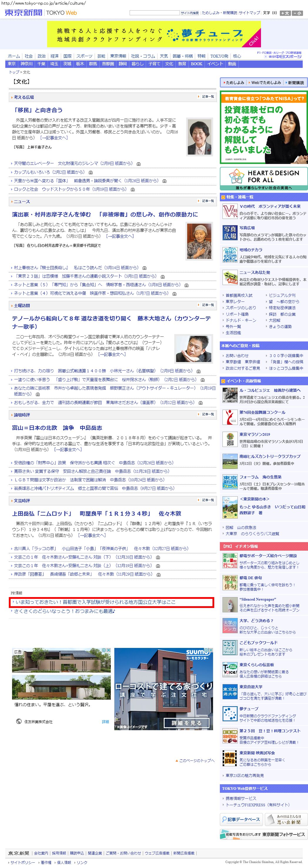Open 記事一覧 for 論壇時評 section
Screen dimensions: 308x868
click(x=206, y=414)
